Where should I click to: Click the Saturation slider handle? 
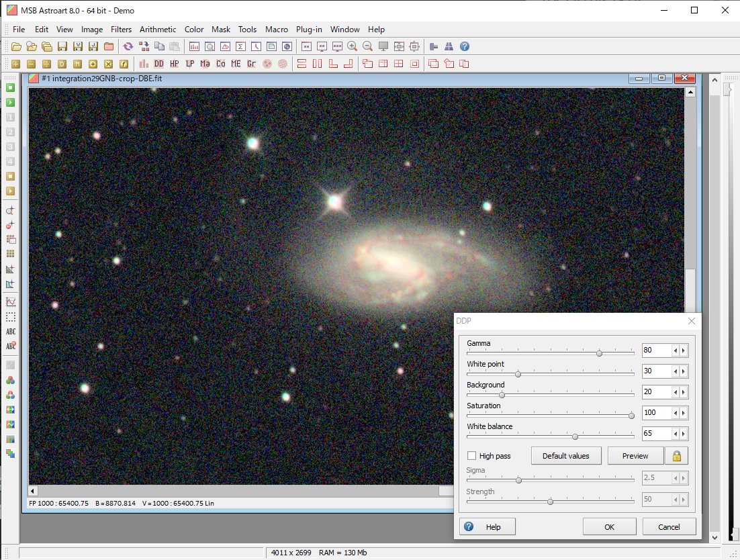tap(631, 416)
